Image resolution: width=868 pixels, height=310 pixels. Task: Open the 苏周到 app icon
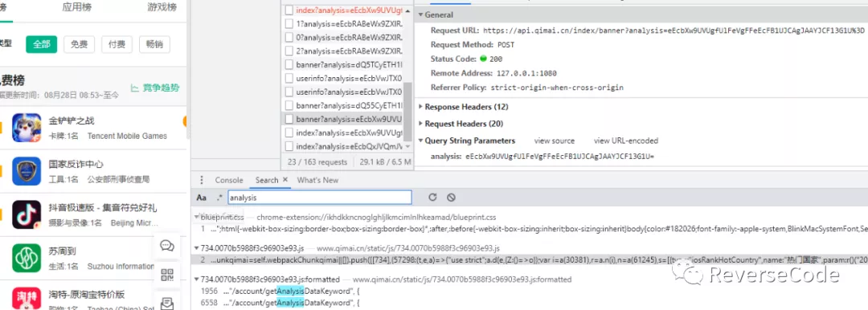(x=27, y=258)
